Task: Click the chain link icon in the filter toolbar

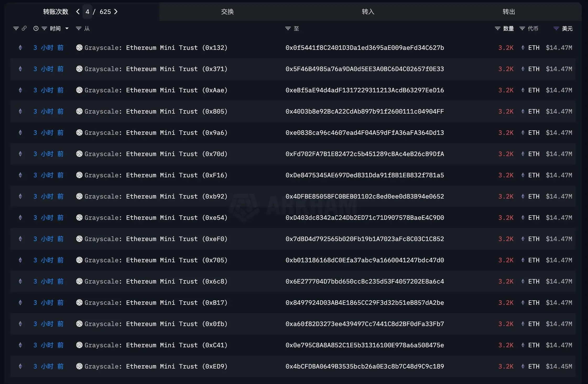Action: pyautogui.click(x=24, y=28)
